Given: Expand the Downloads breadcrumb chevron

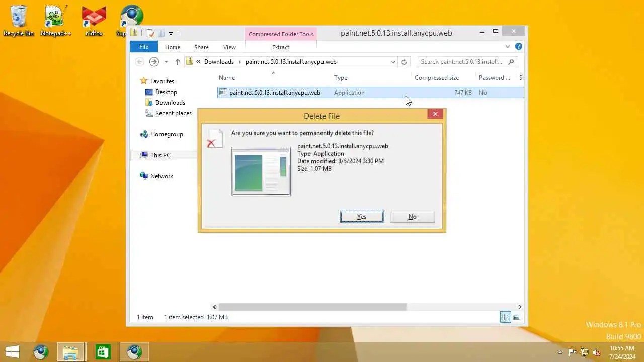Looking at the screenshot, I should point(239,62).
